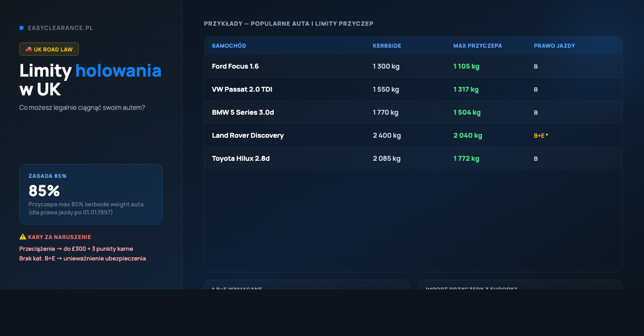Click the orange B+E * licence value
This screenshot has width=644, height=336.
coord(541,136)
